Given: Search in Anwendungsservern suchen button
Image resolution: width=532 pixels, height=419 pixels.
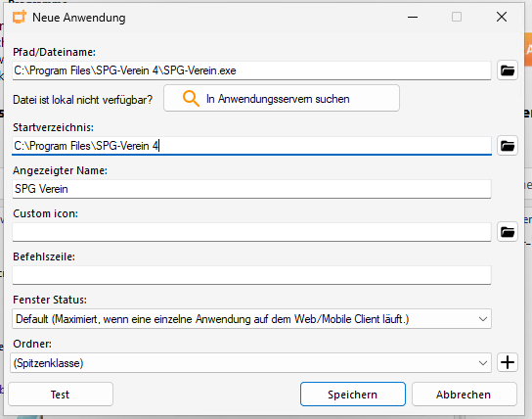Looking at the screenshot, I should click(x=282, y=98).
